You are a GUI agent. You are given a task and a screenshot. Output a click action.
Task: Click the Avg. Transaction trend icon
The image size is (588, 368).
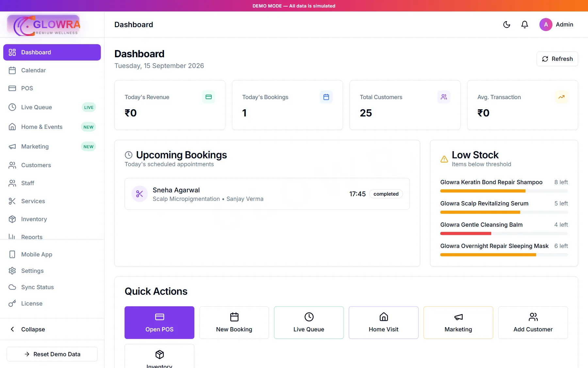click(x=562, y=97)
